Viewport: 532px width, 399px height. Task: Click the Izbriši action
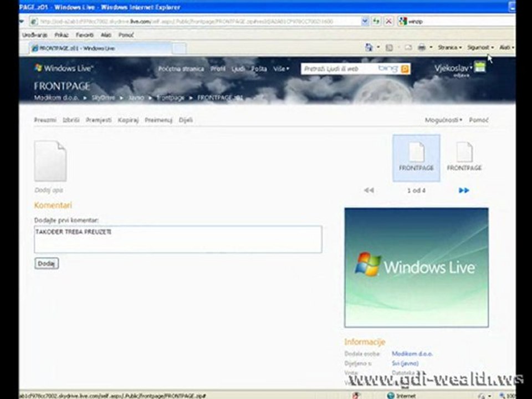(71, 120)
